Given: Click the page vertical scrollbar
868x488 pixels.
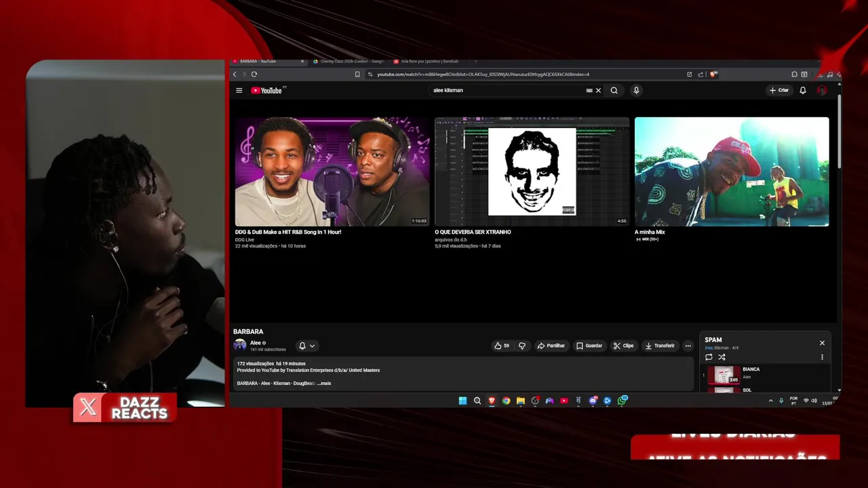Looking at the screenshot, I should pos(839,132).
